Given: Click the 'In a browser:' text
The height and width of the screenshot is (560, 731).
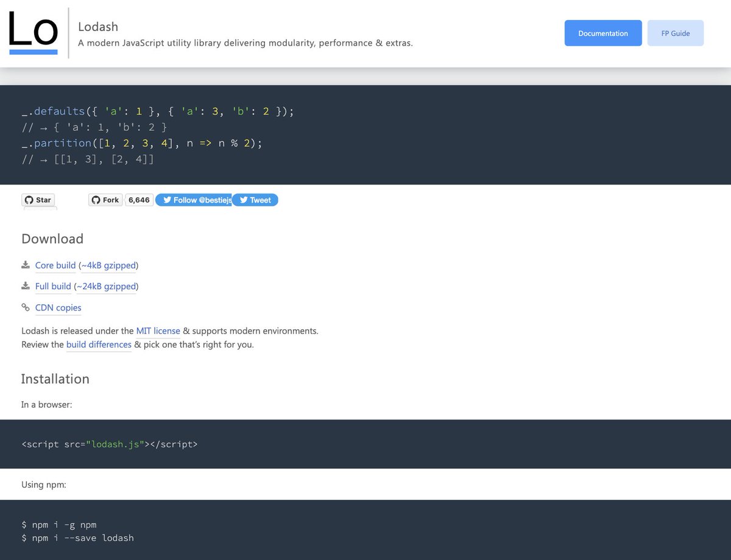Looking at the screenshot, I should [x=47, y=404].
